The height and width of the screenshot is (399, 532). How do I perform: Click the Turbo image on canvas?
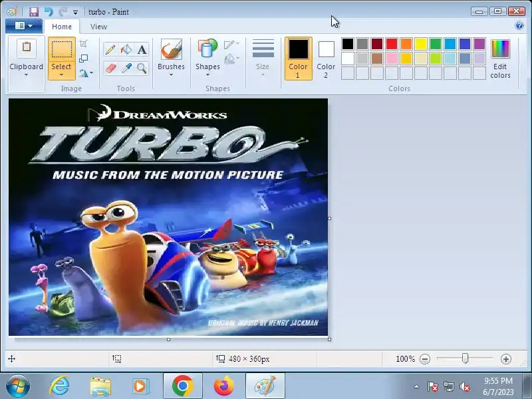click(x=168, y=217)
